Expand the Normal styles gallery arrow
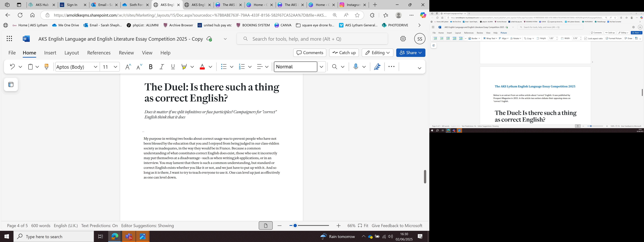Viewport: 644px width, 242px height. point(322,67)
